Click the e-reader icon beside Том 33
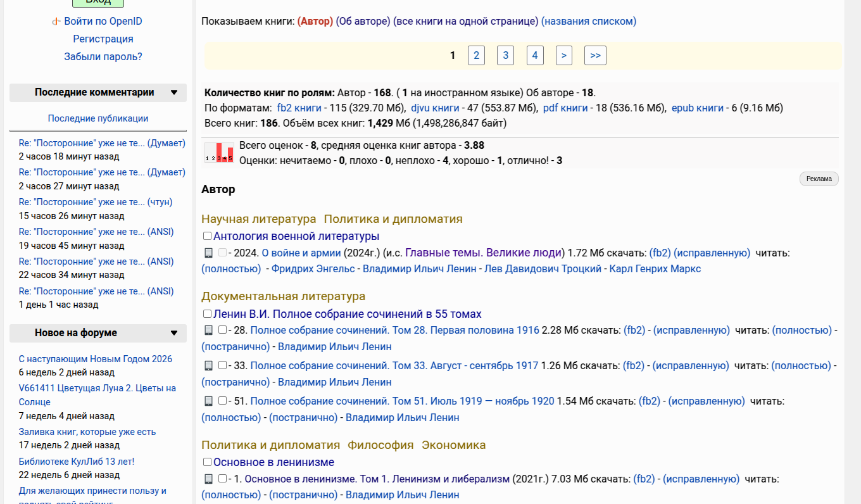 tap(208, 365)
